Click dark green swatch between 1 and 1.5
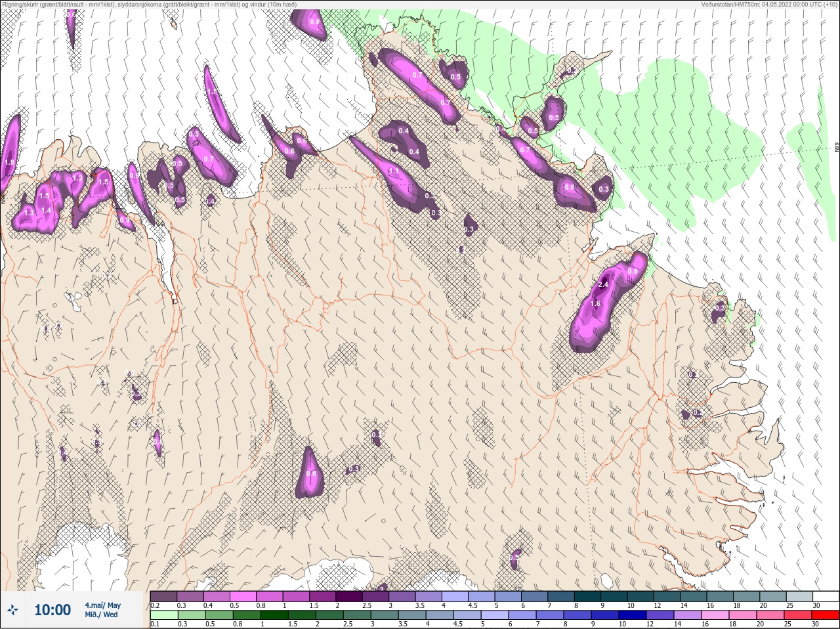Viewport: 840px width, 629px height. (x=274, y=615)
